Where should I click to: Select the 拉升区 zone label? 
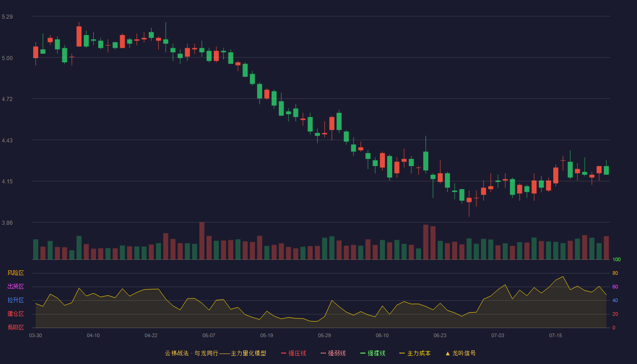click(15, 300)
